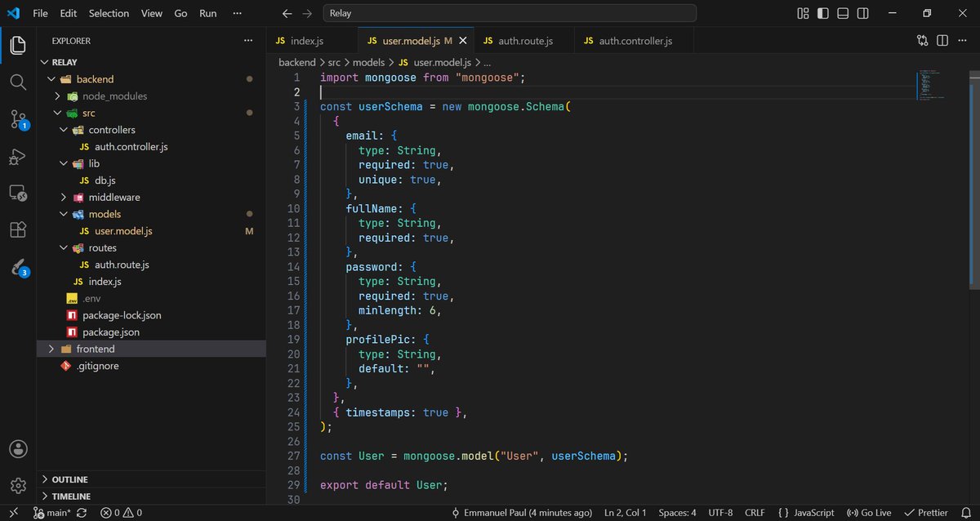Collapse the controllers folder

click(x=151, y=130)
